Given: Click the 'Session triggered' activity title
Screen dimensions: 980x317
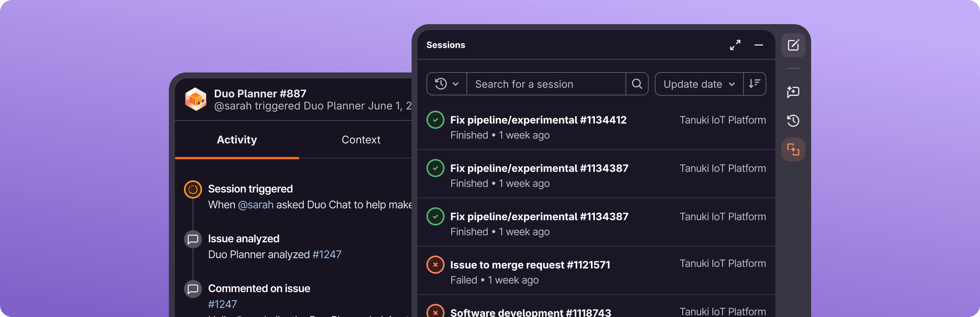Looking at the screenshot, I should [x=250, y=189].
